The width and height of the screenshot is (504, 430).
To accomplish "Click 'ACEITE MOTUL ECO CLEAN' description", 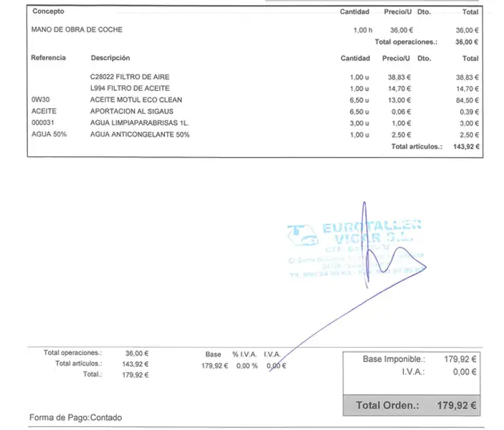I will (x=136, y=100).
